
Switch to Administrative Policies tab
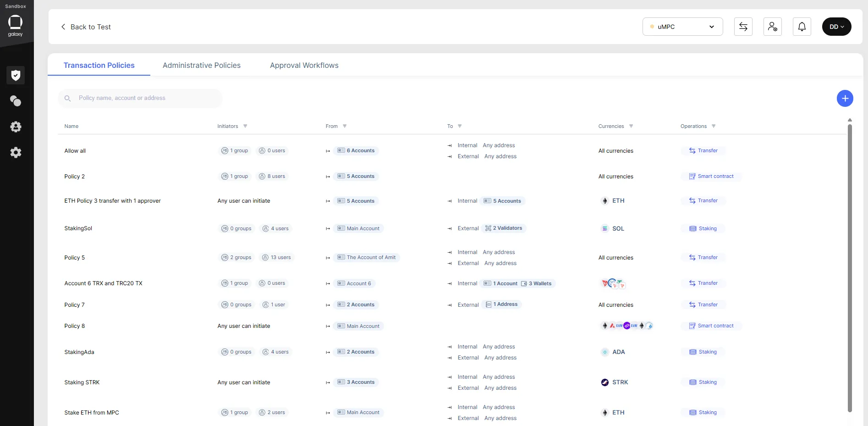click(x=202, y=65)
